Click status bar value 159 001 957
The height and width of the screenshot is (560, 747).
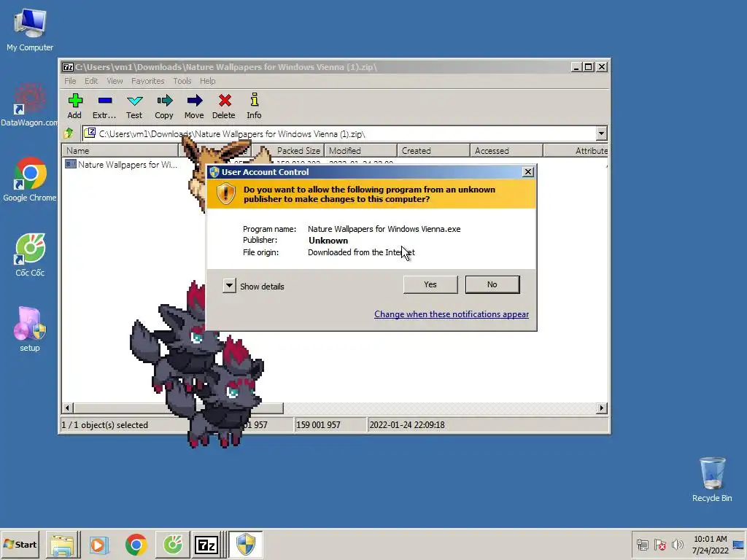coord(318,425)
